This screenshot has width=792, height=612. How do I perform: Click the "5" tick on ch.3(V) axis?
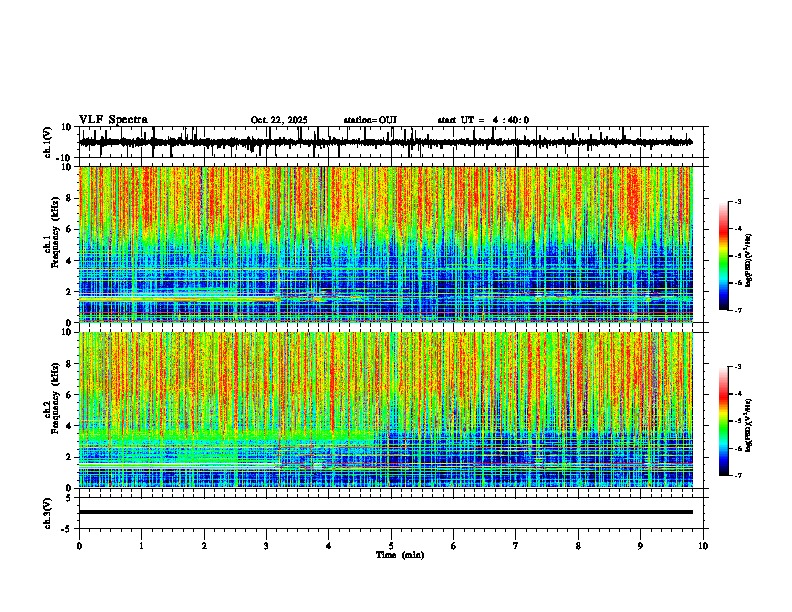[x=70, y=498]
